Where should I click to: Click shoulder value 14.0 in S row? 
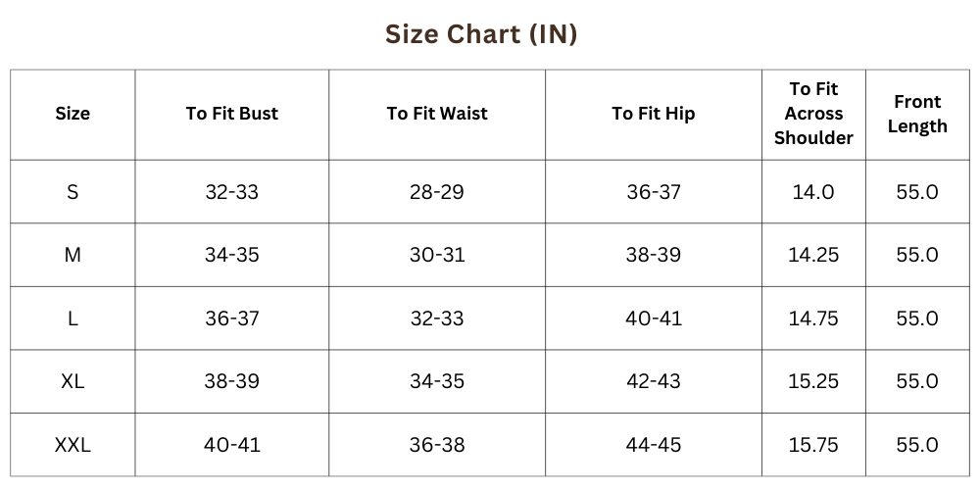pyautogui.click(x=813, y=192)
